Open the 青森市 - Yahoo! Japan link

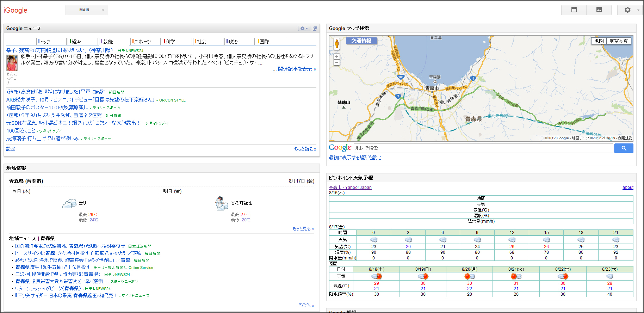pyautogui.click(x=350, y=188)
